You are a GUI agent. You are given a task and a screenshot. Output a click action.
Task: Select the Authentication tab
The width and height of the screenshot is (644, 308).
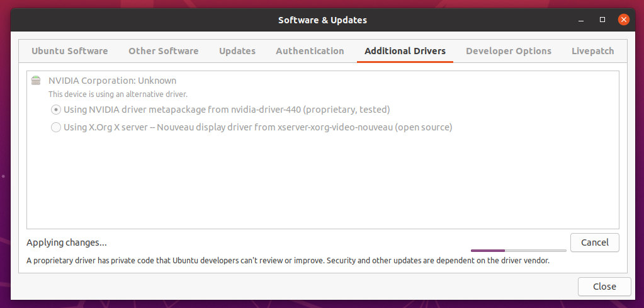coord(310,51)
